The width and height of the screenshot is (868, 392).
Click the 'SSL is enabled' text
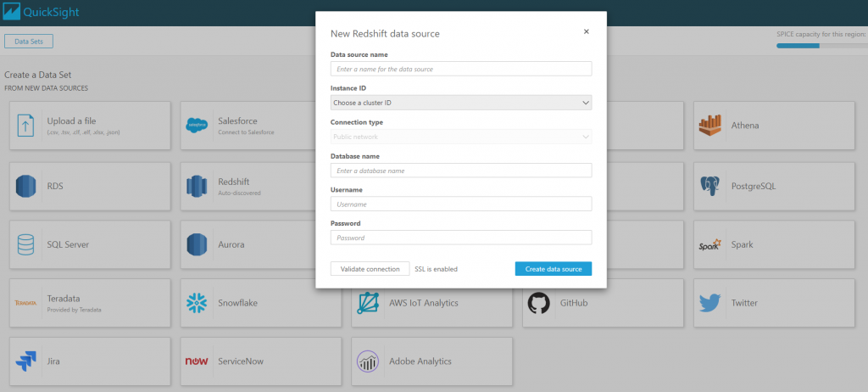coord(437,269)
